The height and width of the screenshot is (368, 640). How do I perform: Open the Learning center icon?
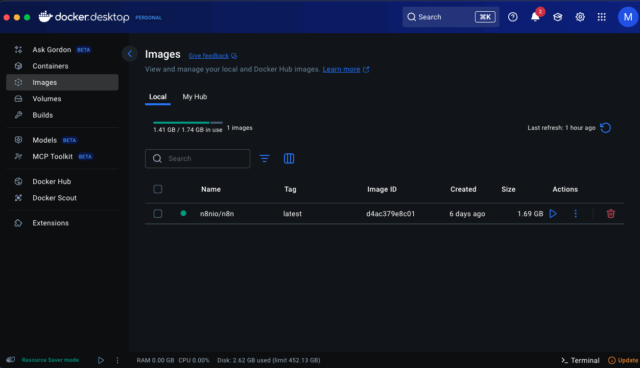[558, 17]
